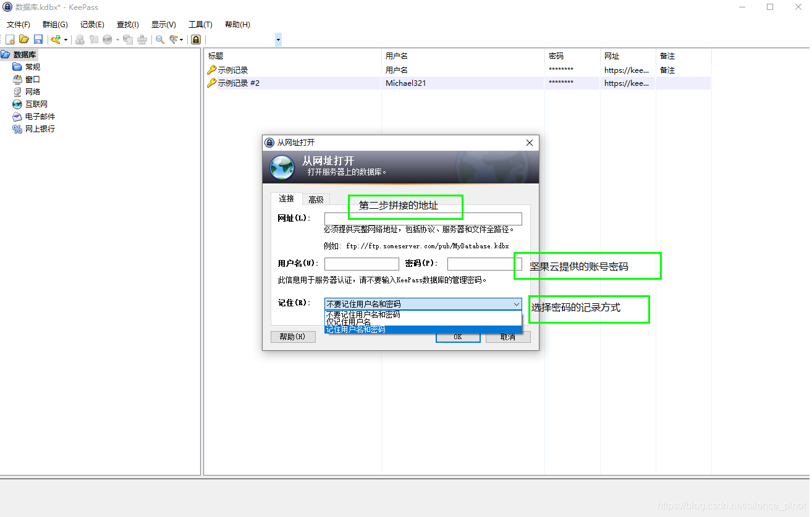The image size is (812, 517).
Task: Click the URL cell of Michael321's row
Action: 627,83
